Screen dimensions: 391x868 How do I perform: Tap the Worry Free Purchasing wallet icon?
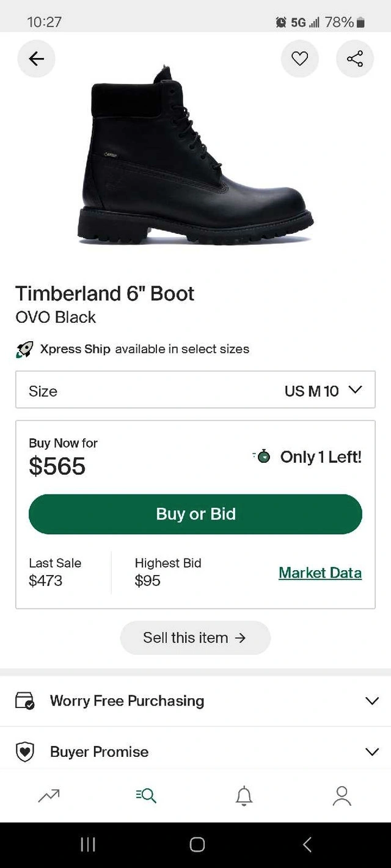pos(24,701)
